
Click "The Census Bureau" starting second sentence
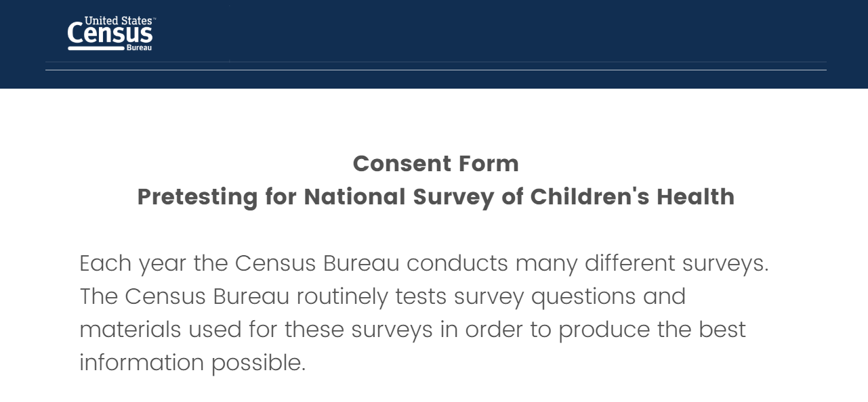click(184, 296)
